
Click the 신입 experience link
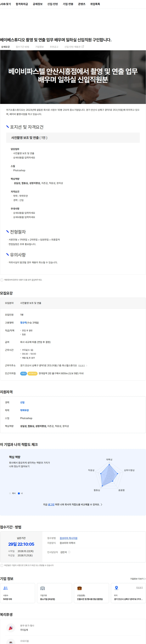(x=22, y=402)
